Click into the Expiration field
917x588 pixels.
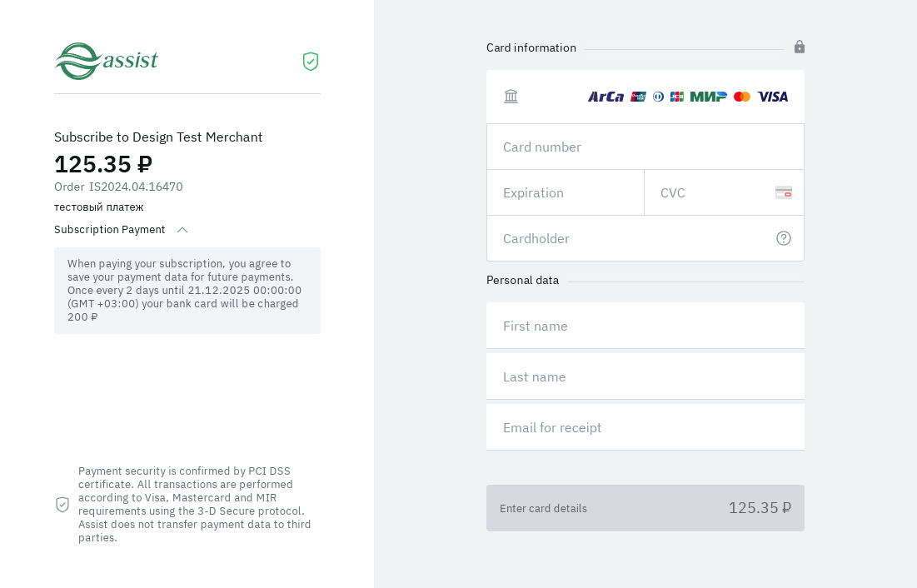point(565,192)
